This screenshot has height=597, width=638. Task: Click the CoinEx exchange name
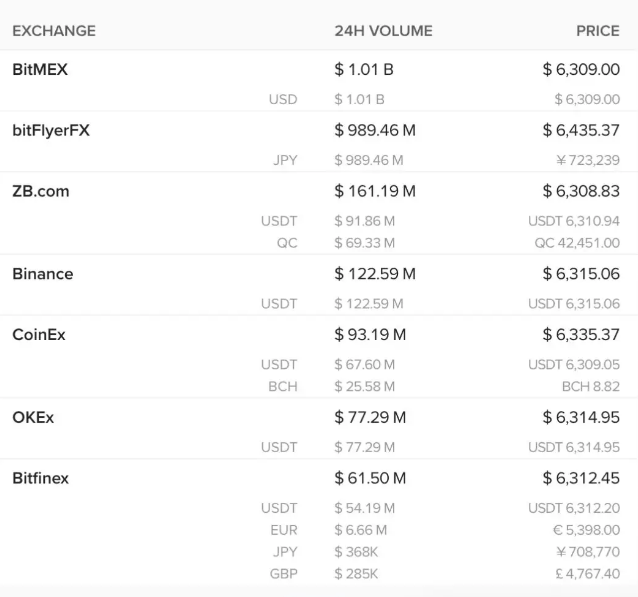tap(39, 335)
